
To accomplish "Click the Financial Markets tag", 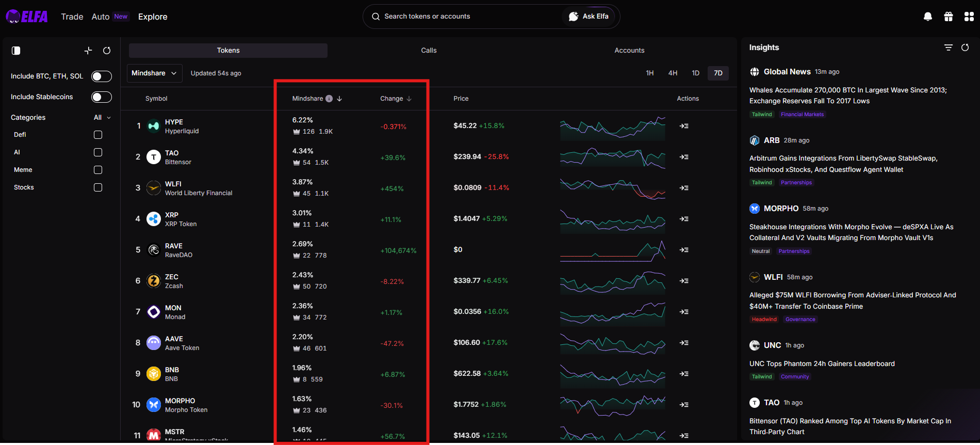I will (x=802, y=115).
